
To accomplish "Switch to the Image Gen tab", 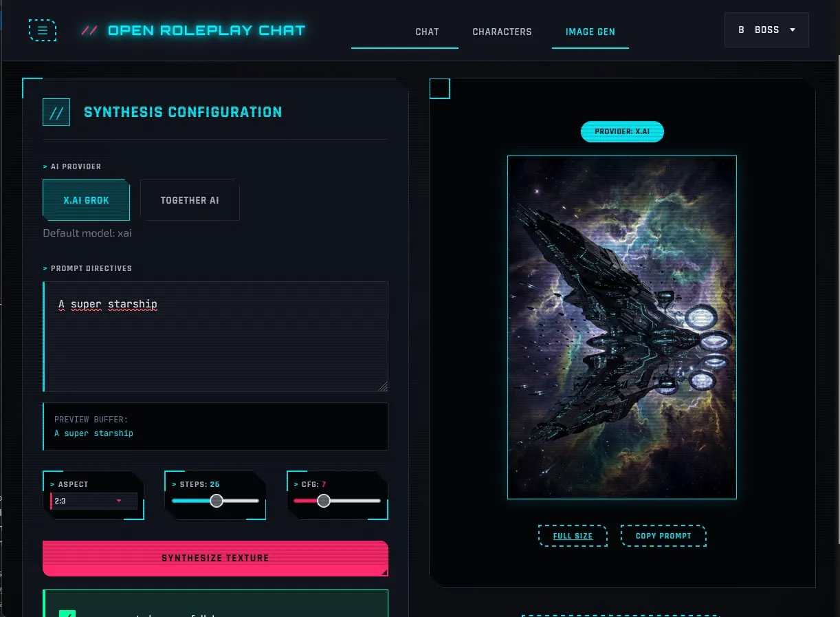I will click(590, 32).
